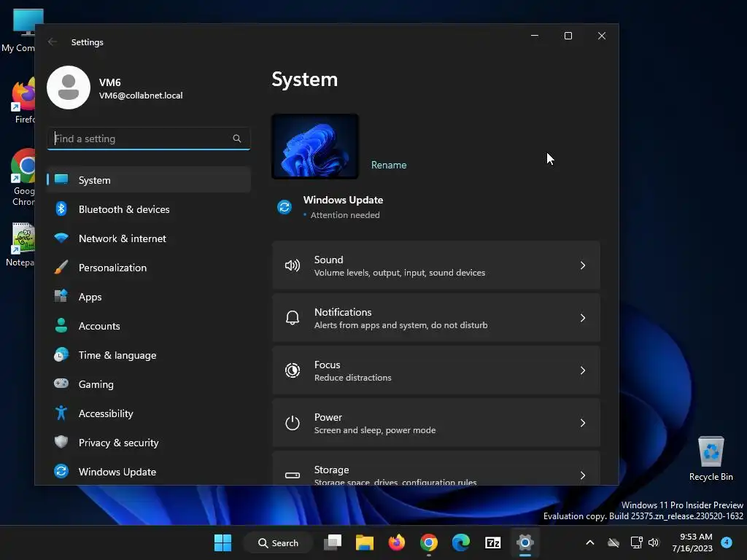Open Microsoft Edge from the taskbar
The image size is (747, 560).
pyautogui.click(x=461, y=542)
